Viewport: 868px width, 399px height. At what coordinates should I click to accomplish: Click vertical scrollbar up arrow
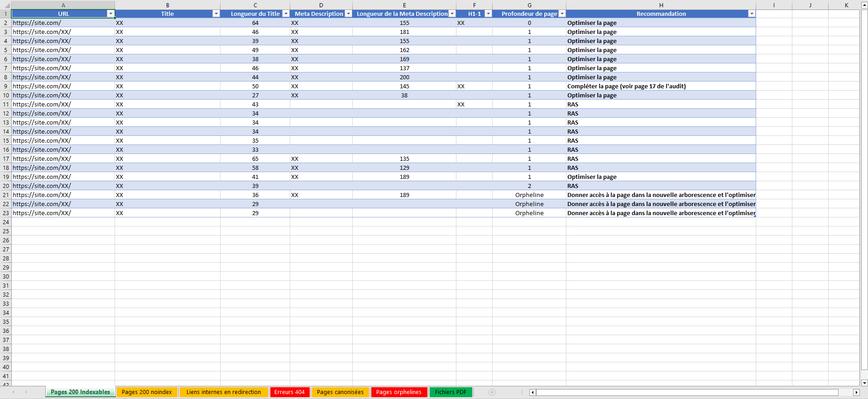(864, 5)
